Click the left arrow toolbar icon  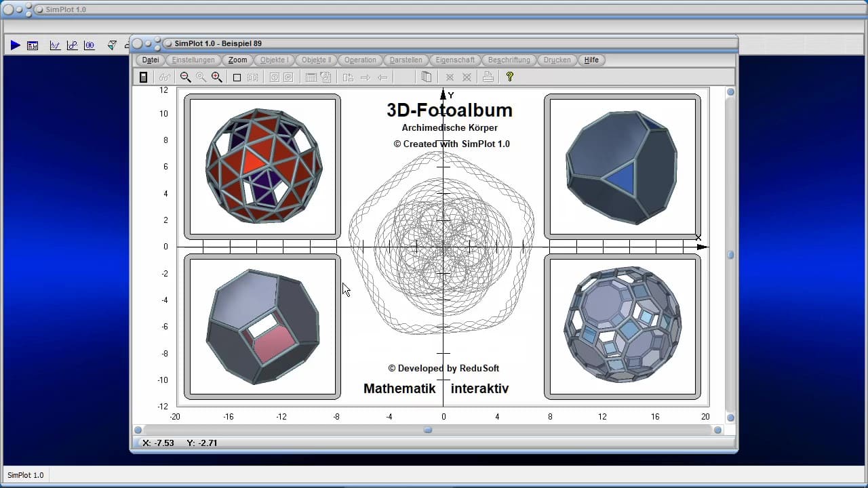(382, 77)
